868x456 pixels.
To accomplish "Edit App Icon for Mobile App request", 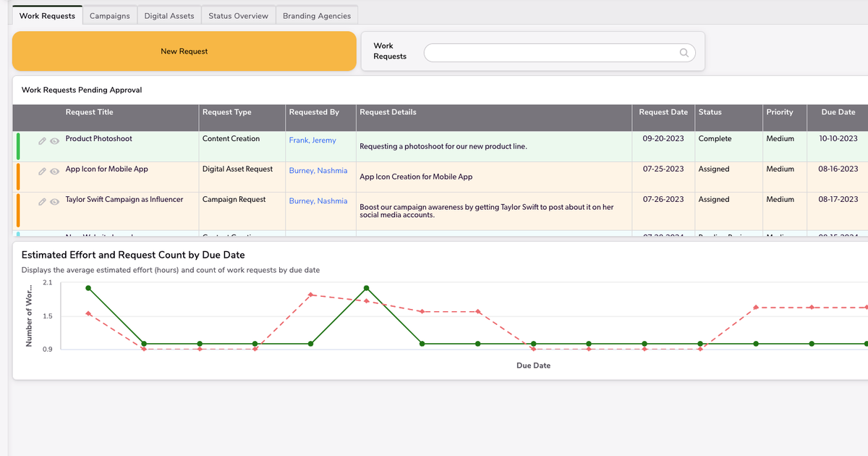I will tap(43, 172).
